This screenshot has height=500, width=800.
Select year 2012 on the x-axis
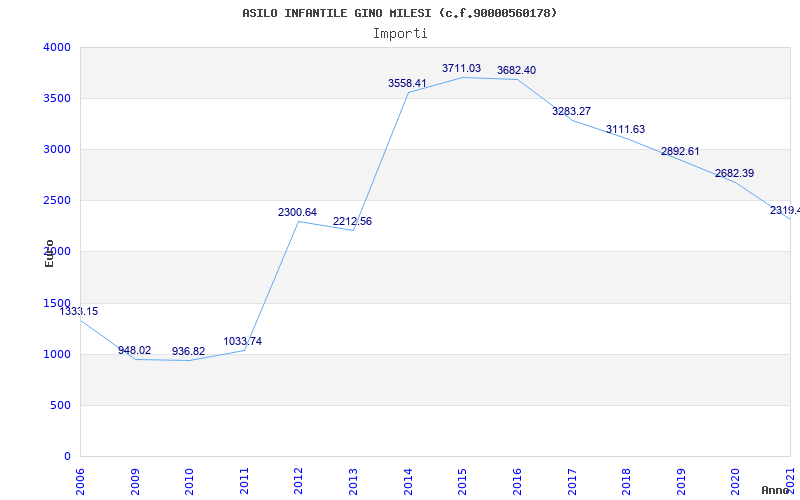point(298,478)
